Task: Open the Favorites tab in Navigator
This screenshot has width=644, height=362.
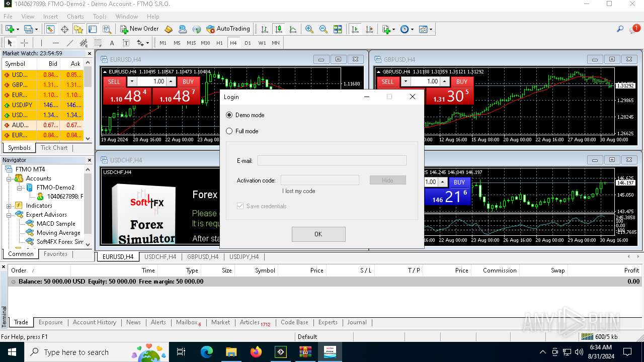Action: click(55, 254)
